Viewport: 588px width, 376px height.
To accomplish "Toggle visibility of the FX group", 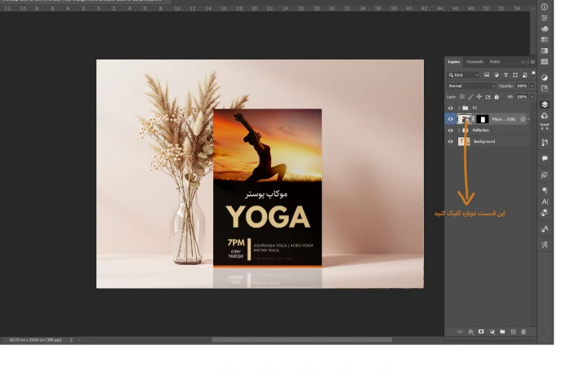I will (450, 108).
